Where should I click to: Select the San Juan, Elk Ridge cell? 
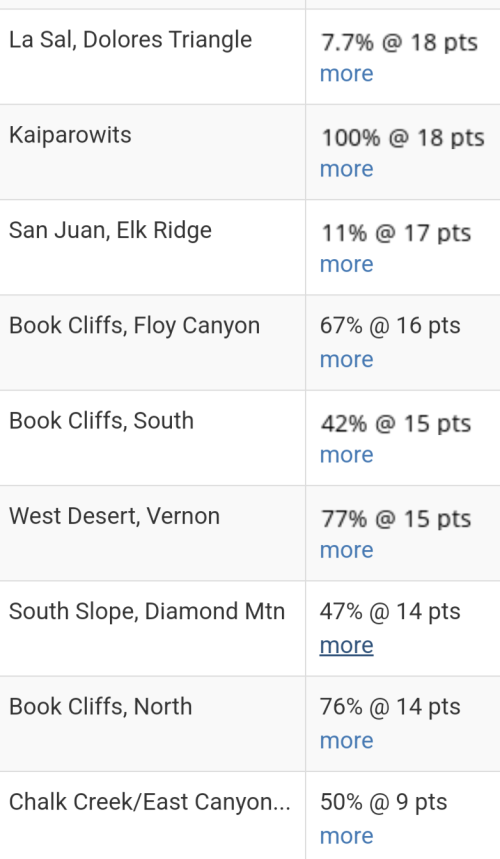coord(152,248)
